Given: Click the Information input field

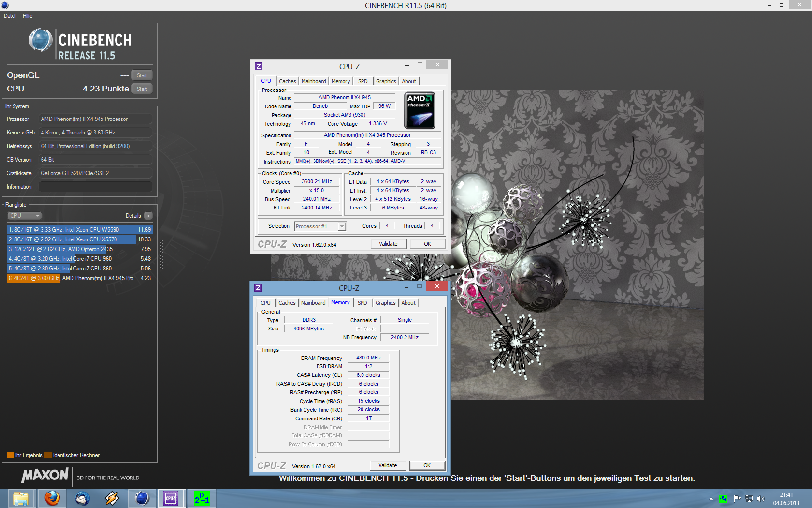Looking at the screenshot, I should coord(95,187).
